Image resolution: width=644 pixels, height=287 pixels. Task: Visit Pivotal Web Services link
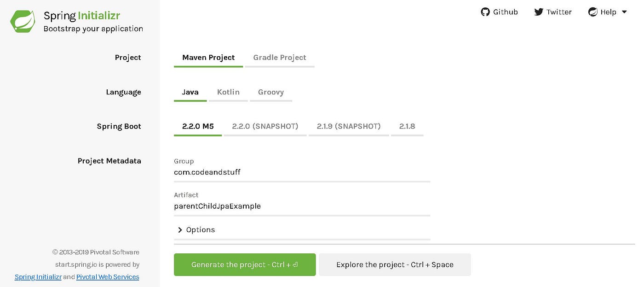coord(107,276)
